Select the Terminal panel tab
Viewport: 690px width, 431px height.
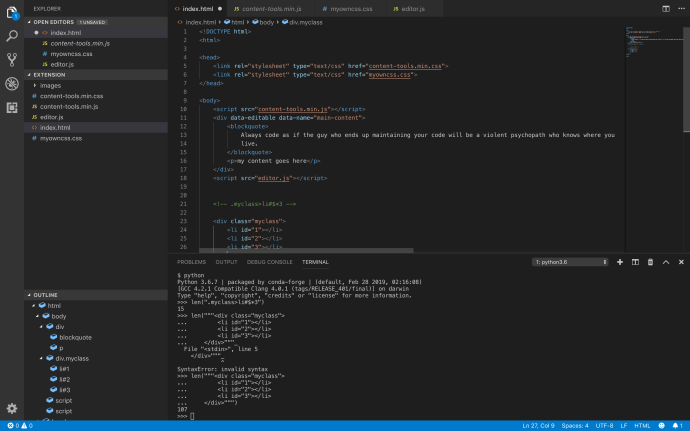(315, 262)
